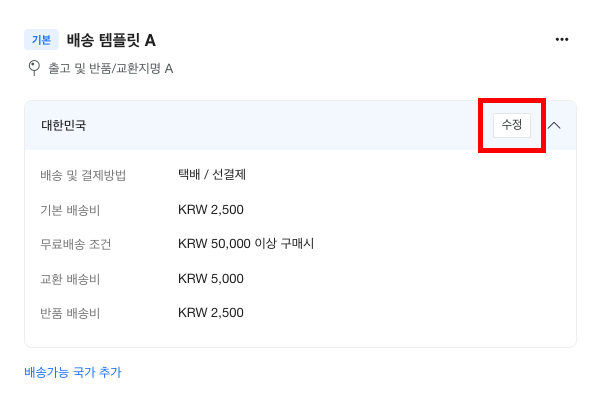Select the 반품 배송비 KRW 2,500 value
Viewport: 600px width, 410px height.
pyautogui.click(x=211, y=313)
